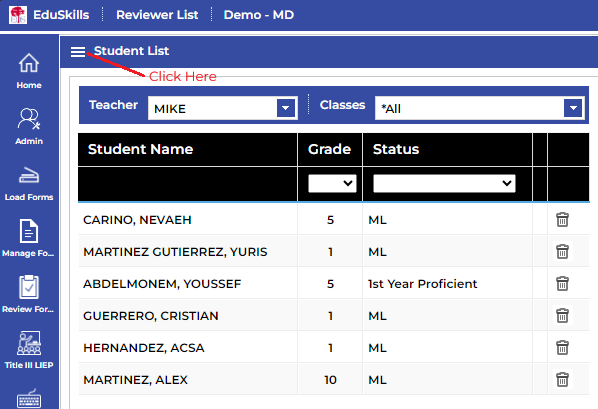
Task: Select the GUERRERO, CRISTIAN student row
Action: tap(334, 316)
